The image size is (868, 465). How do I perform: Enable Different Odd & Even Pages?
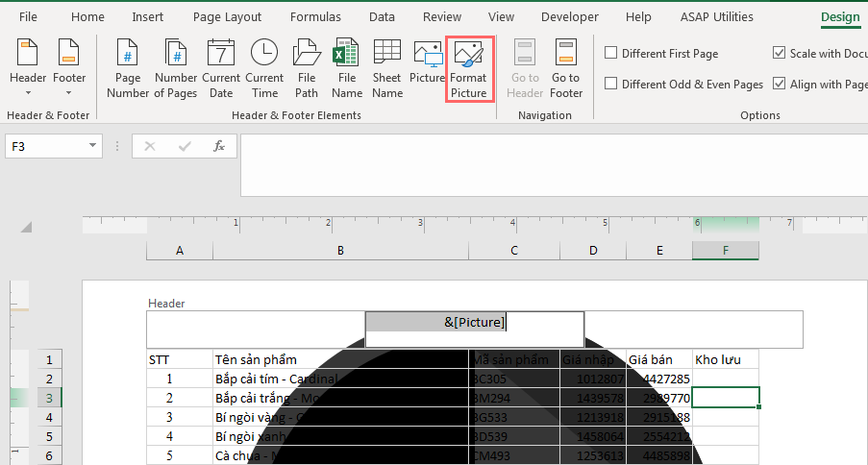pyautogui.click(x=684, y=85)
